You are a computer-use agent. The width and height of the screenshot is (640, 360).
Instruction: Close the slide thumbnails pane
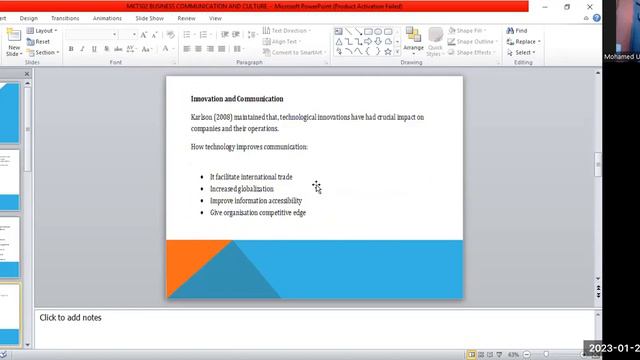(x=27, y=74)
